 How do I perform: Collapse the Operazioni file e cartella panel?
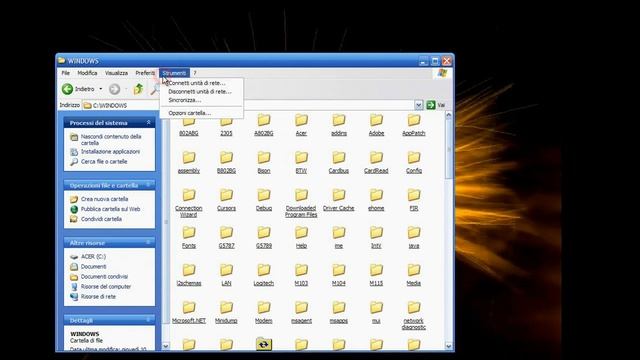pyautogui.click(x=148, y=185)
